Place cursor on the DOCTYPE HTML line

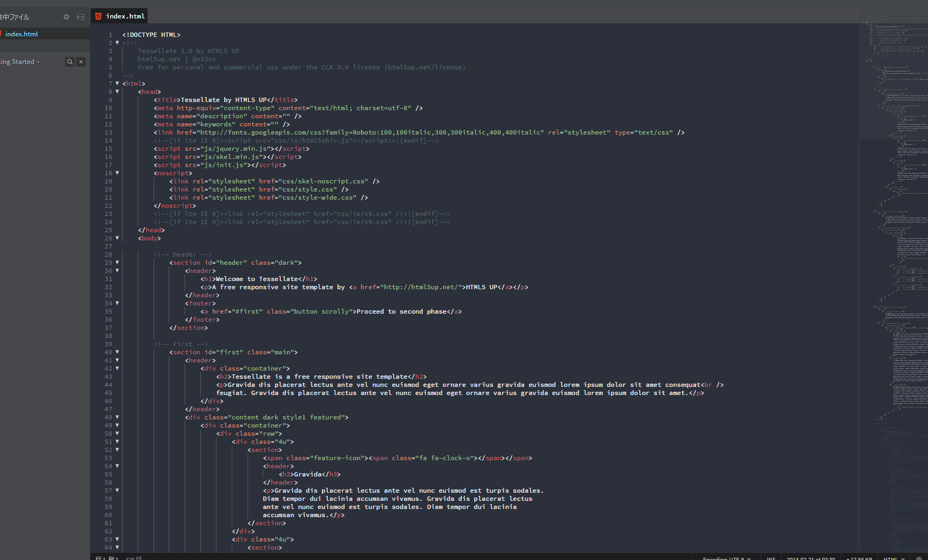coord(151,35)
